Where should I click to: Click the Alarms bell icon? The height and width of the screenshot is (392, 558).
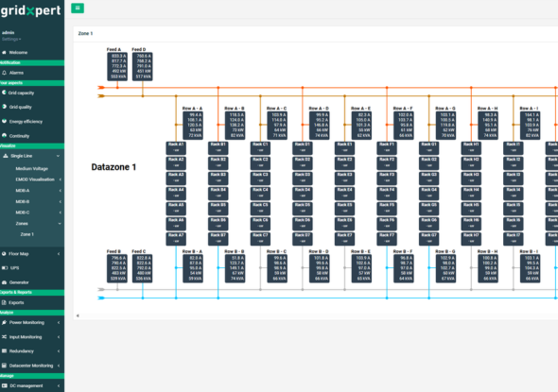coord(5,73)
